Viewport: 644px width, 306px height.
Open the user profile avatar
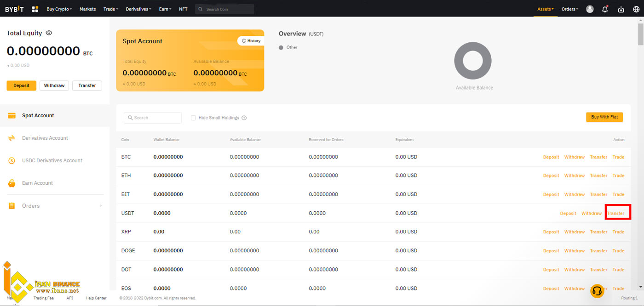(590, 9)
